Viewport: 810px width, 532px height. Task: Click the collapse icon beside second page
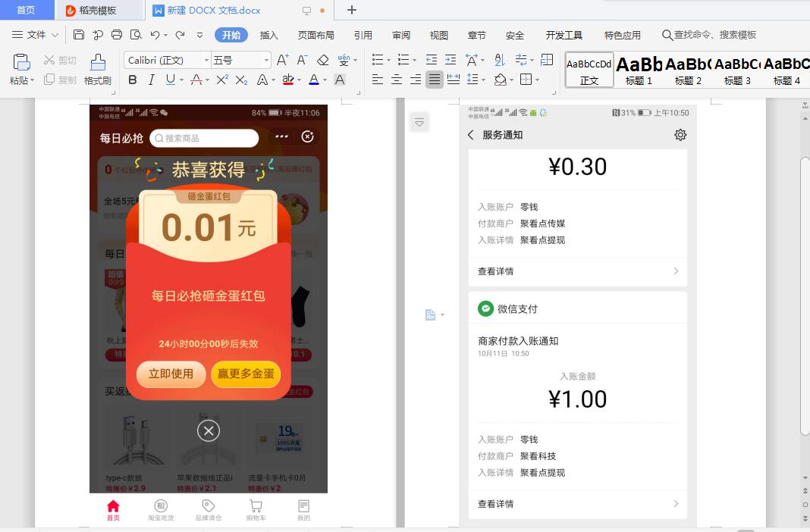(419, 122)
